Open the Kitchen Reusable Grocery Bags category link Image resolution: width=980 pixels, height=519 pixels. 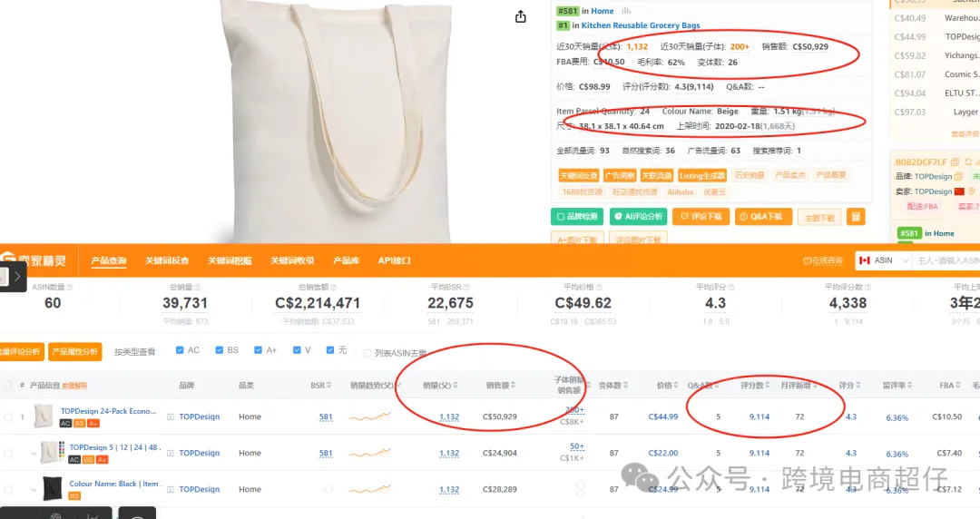coord(641,25)
